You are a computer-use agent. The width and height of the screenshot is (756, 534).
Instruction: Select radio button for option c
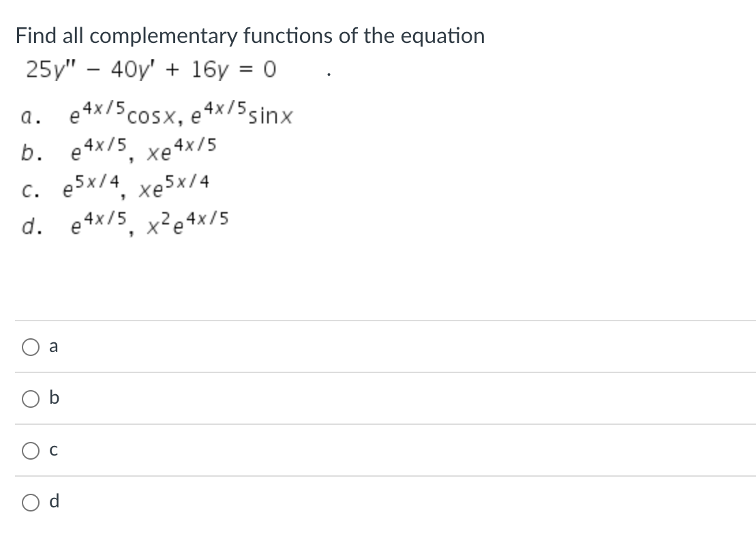(x=31, y=450)
